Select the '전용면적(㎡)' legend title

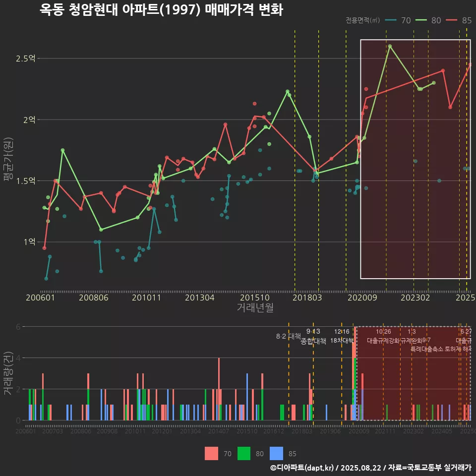(x=363, y=20)
